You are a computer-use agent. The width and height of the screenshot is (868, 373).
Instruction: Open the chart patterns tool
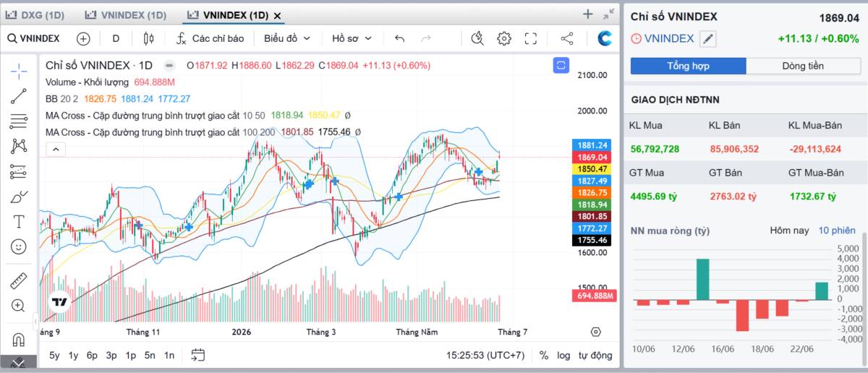click(x=19, y=146)
